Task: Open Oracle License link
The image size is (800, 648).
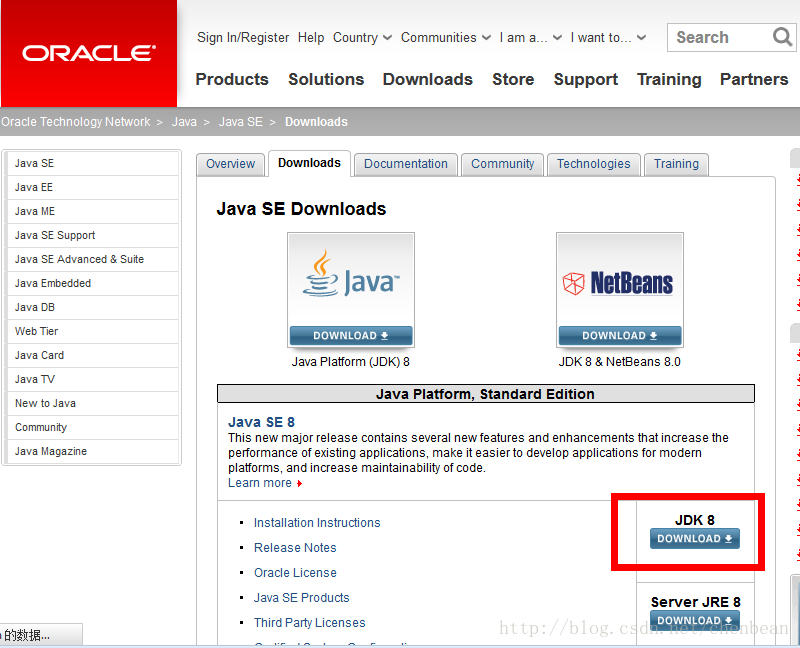Action: point(295,573)
